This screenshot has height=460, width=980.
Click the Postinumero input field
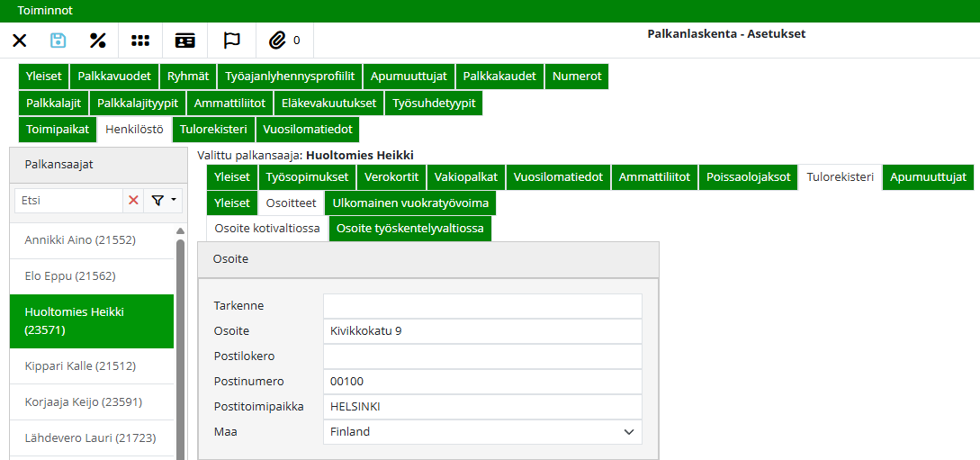(x=481, y=382)
